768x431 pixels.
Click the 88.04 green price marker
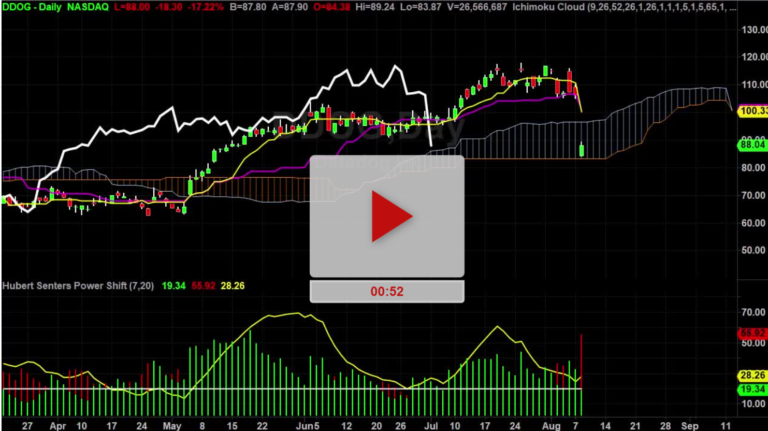coord(750,144)
